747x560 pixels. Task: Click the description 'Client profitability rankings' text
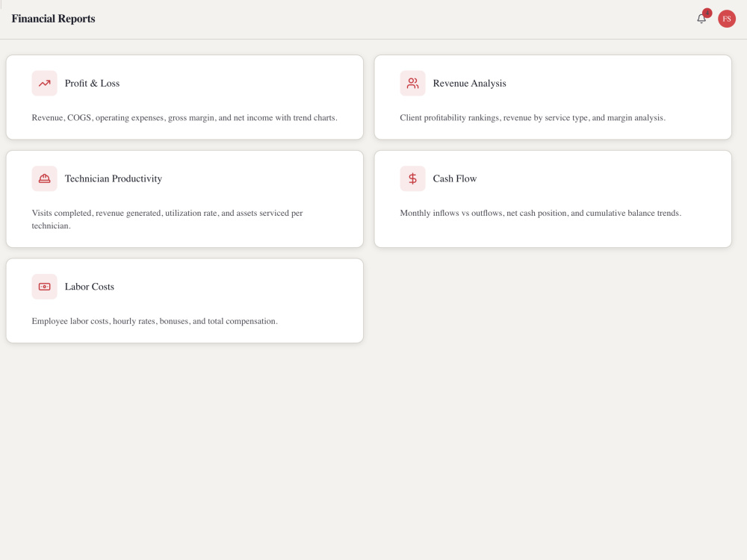tap(533, 118)
